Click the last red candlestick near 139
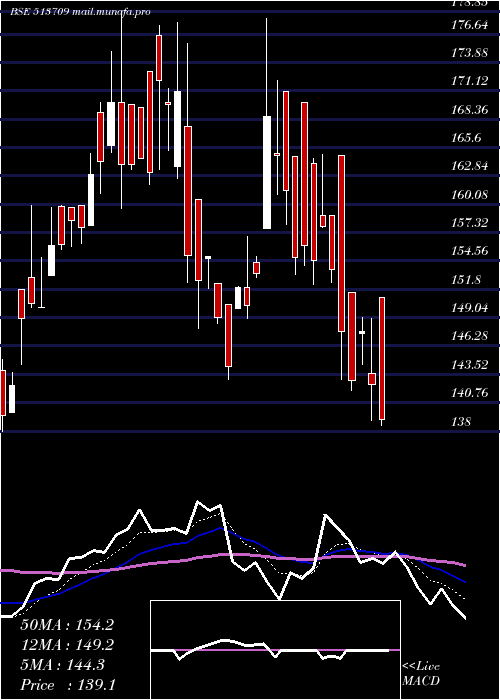 click(382, 358)
